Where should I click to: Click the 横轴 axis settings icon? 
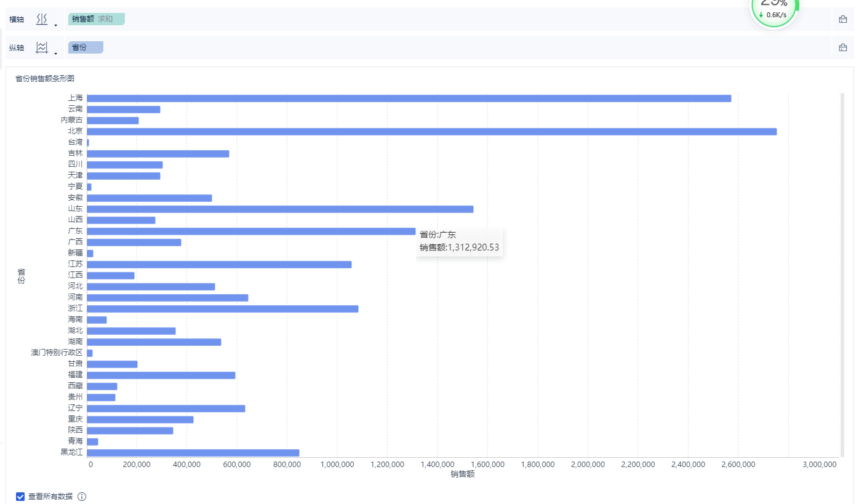pyautogui.click(x=42, y=20)
